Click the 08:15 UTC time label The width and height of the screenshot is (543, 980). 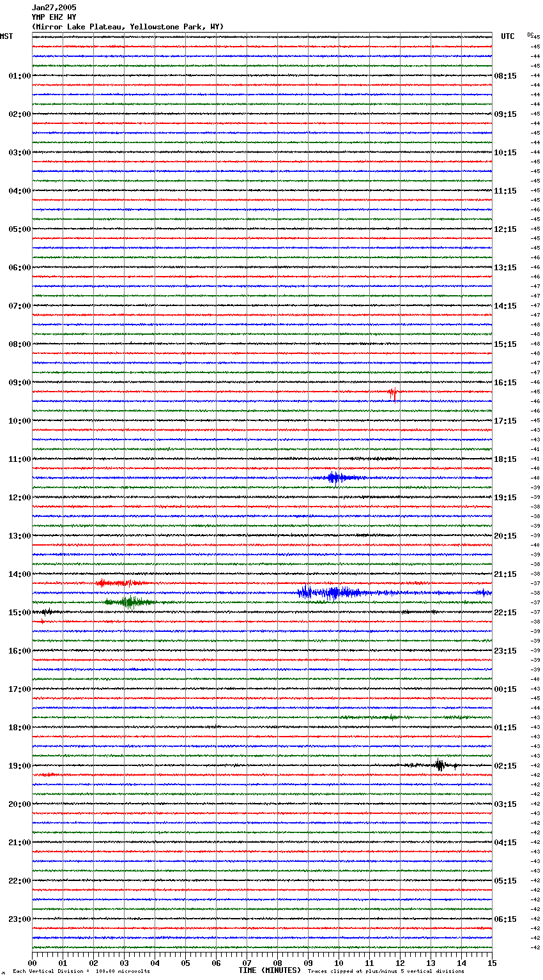[x=505, y=76]
